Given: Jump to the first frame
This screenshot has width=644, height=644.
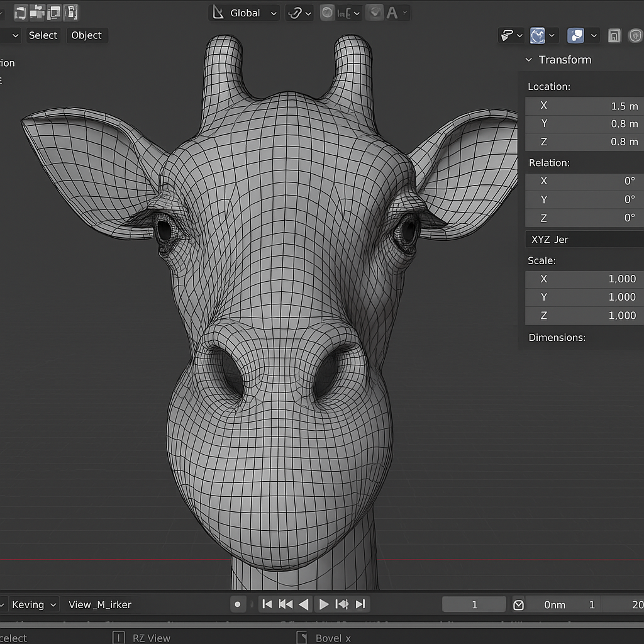Looking at the screenshot, I should coord(267,604).
